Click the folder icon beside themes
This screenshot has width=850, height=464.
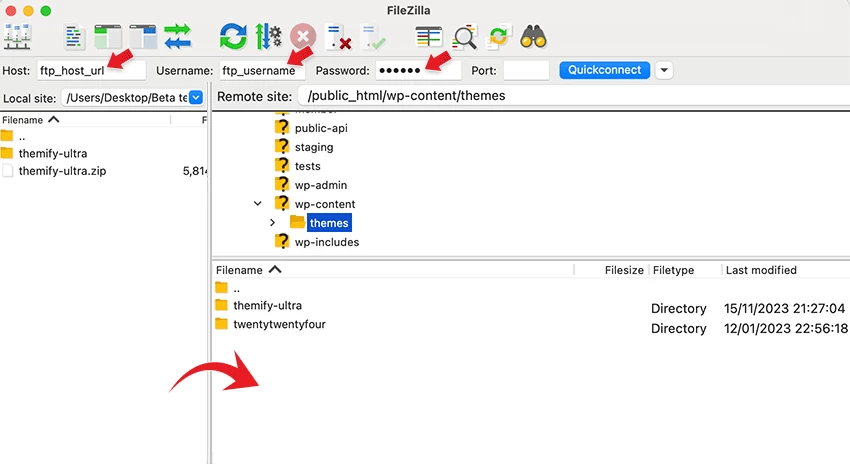(297, 222)
